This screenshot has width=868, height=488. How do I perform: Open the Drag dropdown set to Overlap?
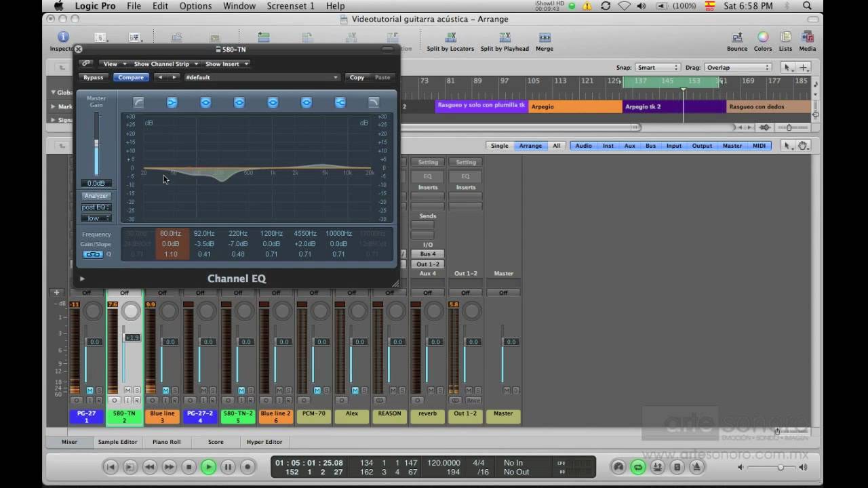(738, 68)
